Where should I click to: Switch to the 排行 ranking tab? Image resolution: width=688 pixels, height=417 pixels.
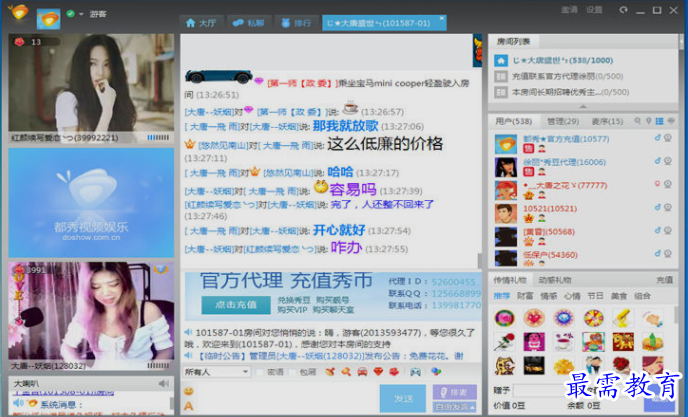[x=298, y=21]
